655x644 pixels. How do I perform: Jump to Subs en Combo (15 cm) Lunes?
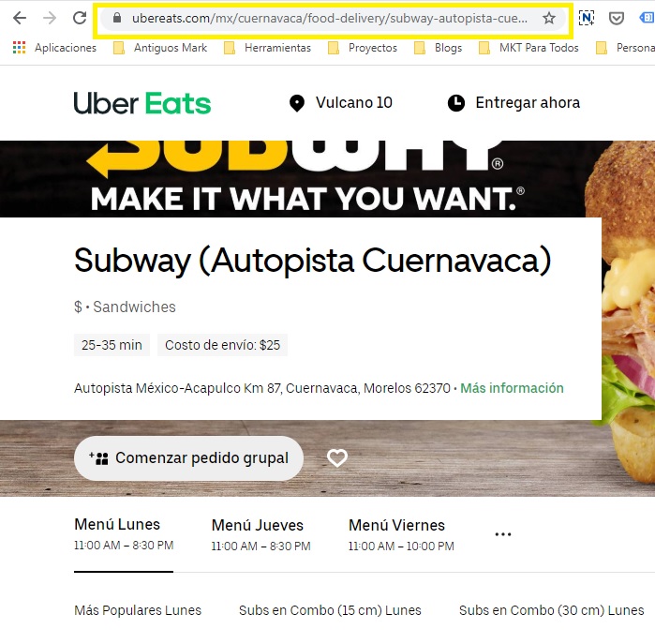[330, 610]
